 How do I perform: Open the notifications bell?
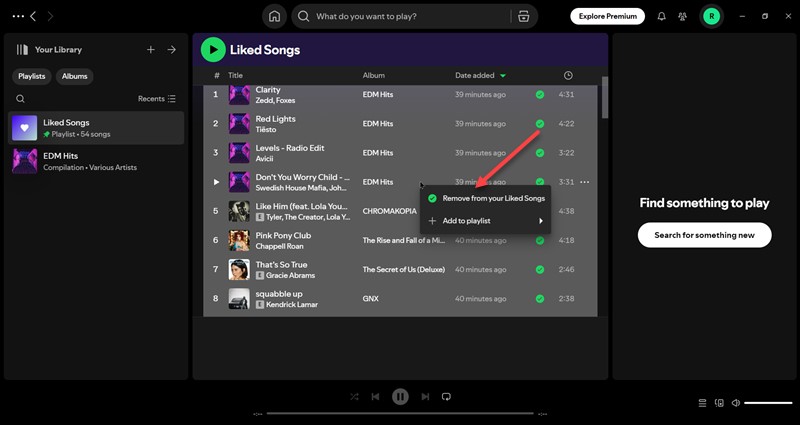(661, 16)
